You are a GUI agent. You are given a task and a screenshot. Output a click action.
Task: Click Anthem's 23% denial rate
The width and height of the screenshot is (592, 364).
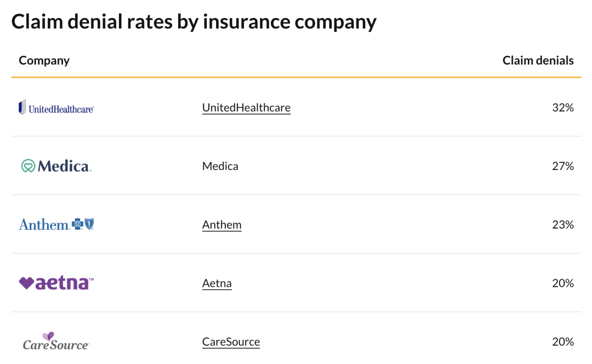(x=562, y=225)
